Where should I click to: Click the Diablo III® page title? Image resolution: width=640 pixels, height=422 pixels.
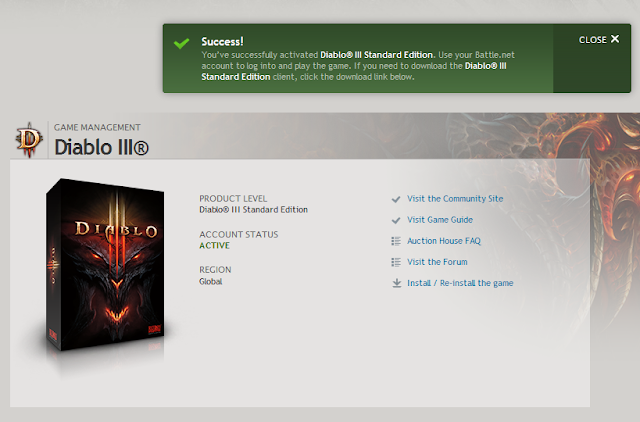(102, 147)
